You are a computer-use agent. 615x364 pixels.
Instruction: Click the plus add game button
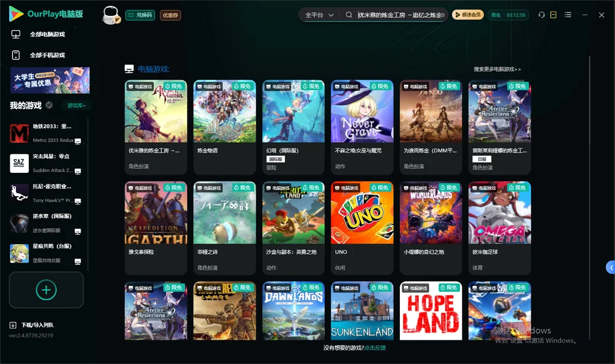coord(46,290)
